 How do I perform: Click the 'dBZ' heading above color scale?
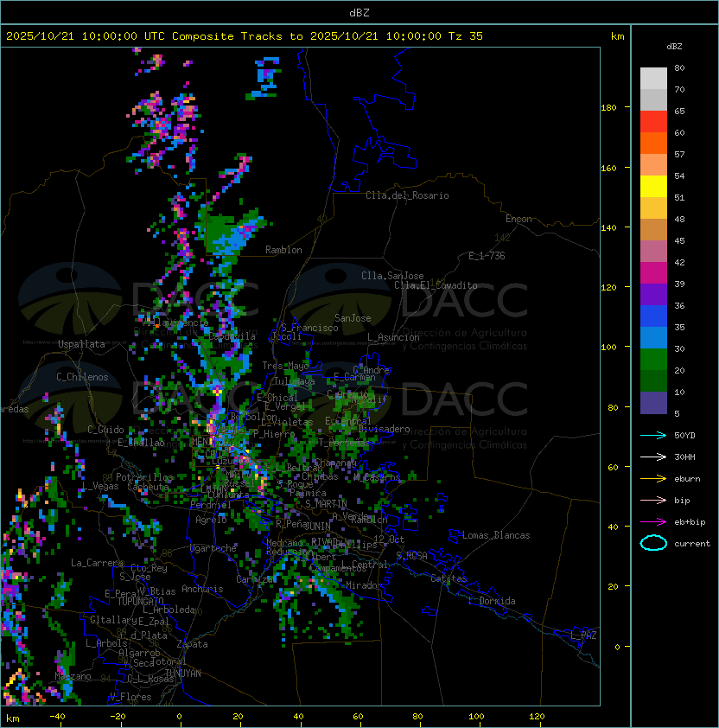[674, 47]
